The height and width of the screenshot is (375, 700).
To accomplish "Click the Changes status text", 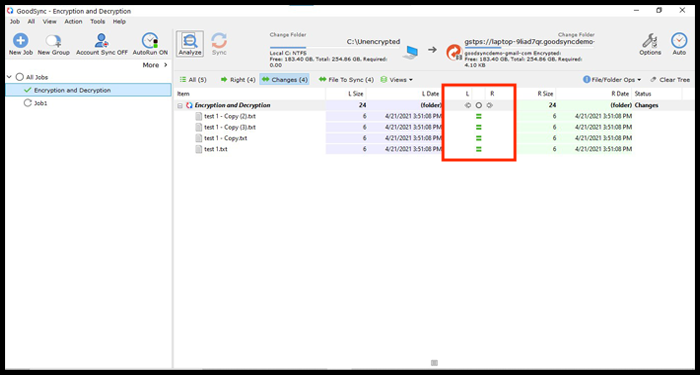I will click(646, 105).
